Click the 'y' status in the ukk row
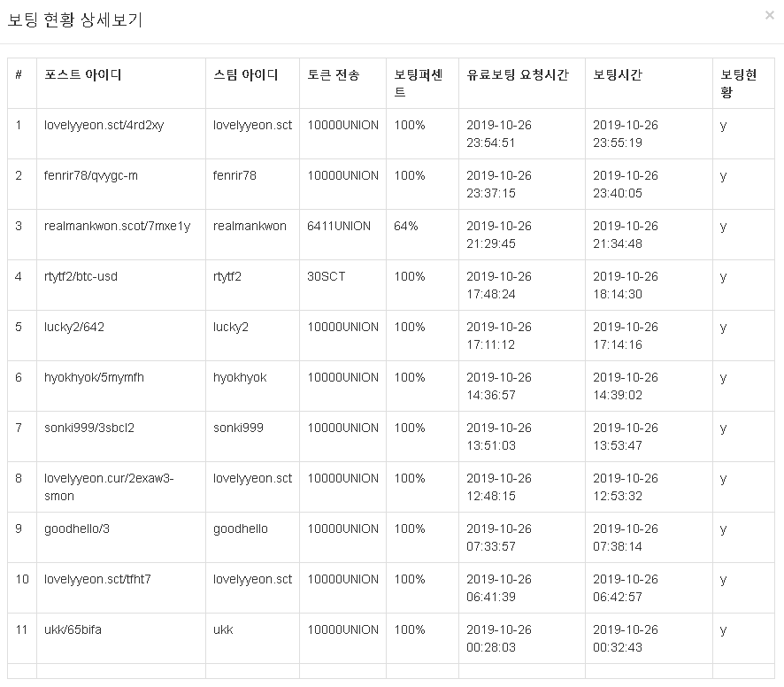The height and width of the screenshot is (687, 784). point(724,631)
